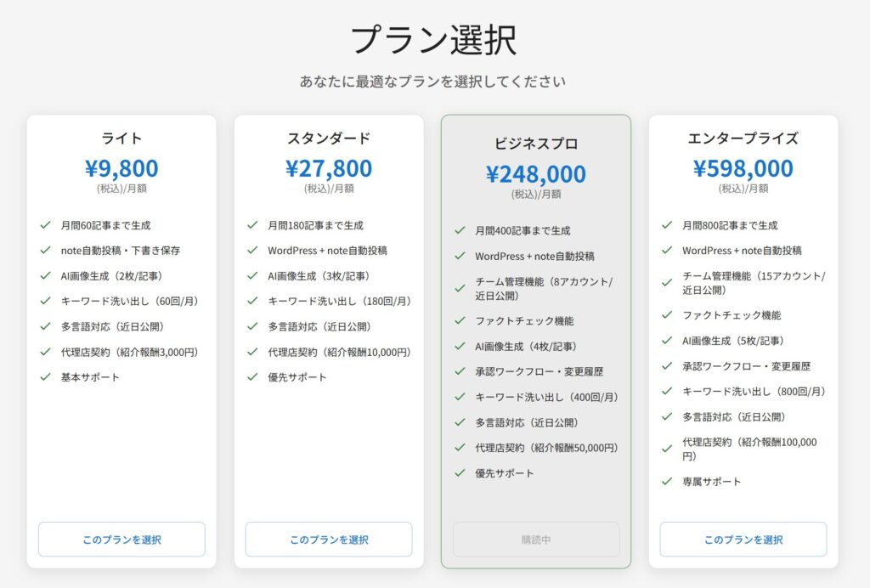Click the ¥9,800 price text
This screenshot has height=588, width=870.
(x=121, y=168)
